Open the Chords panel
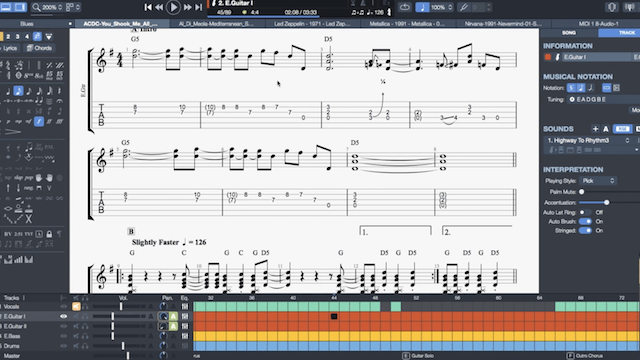This screenshot has width=640, height=360. (39, 48)
